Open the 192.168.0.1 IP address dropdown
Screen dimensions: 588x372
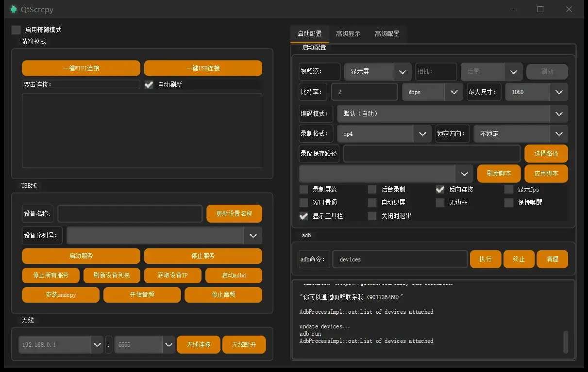click(61, 345)
